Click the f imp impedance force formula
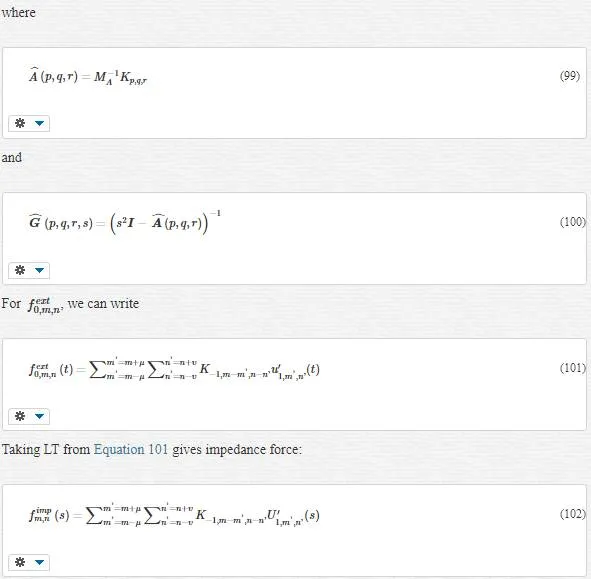 [x=174, y=515]
